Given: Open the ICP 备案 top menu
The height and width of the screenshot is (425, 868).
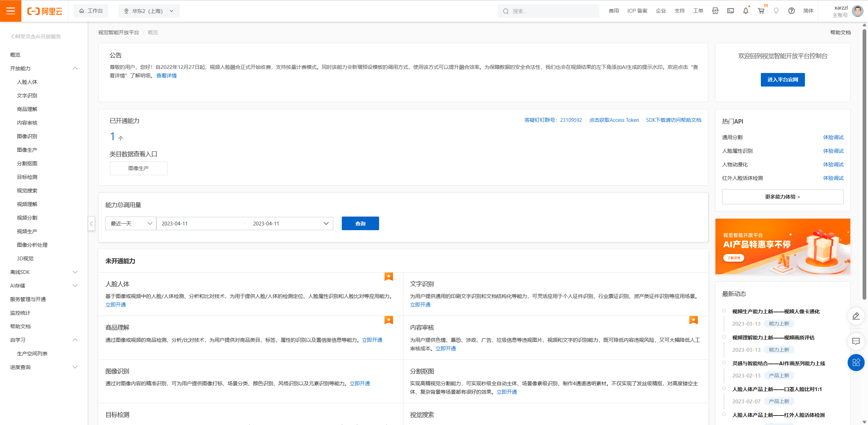Looking at the screenshot, I should click(637, 11).
